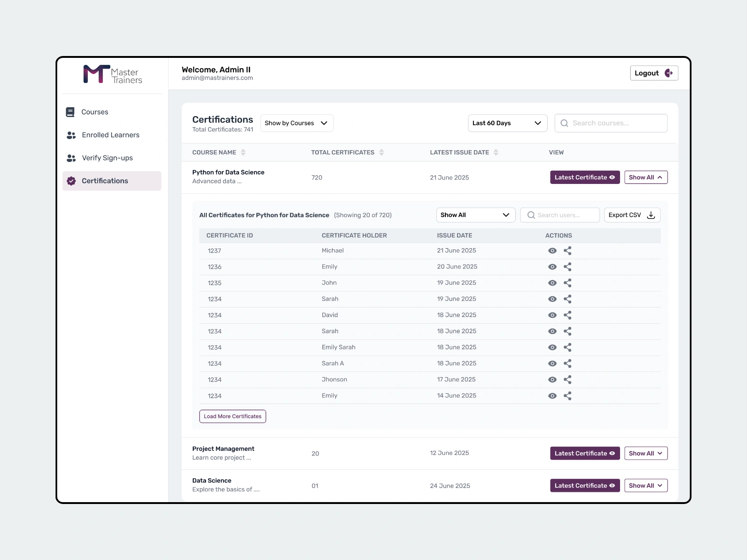Sort by Latest Issue Date column
This screenshot has width=747, height=560.
coord(496,152)
